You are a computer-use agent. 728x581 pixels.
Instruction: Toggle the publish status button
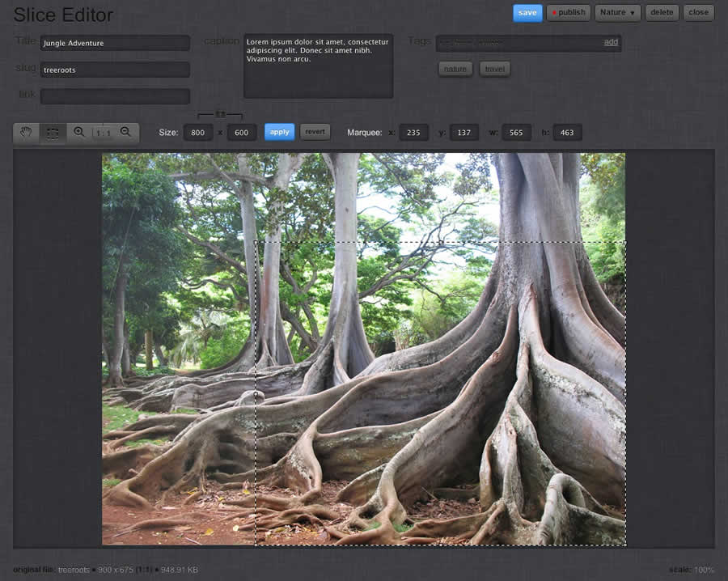tap(569, 12)
